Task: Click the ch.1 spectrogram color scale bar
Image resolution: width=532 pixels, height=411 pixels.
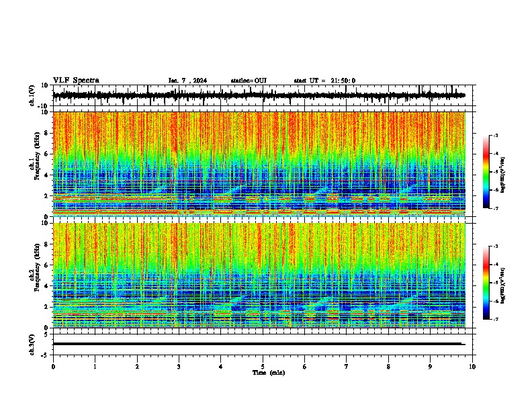Action: coord(486,172)
